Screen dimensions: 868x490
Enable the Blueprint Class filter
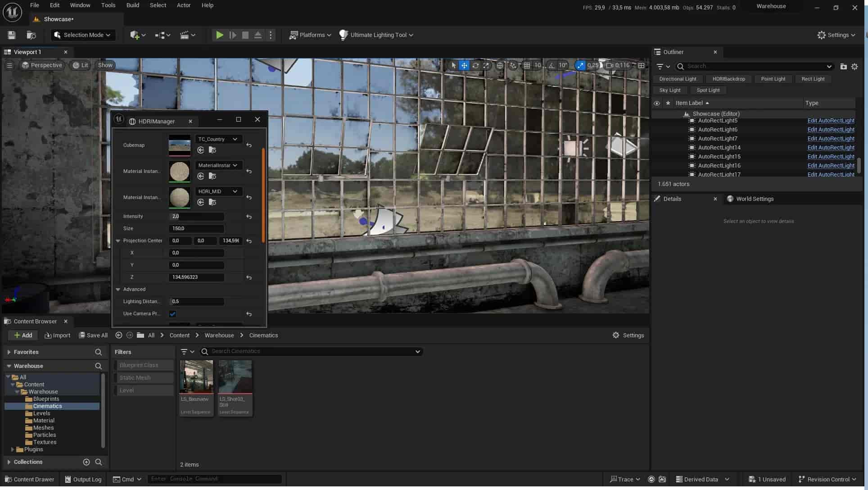(x=143, y=366)
